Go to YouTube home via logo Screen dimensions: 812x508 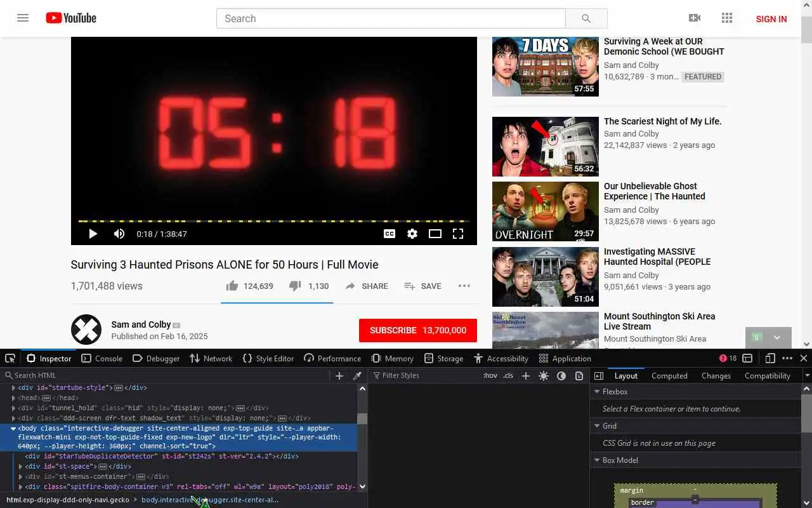71,18
